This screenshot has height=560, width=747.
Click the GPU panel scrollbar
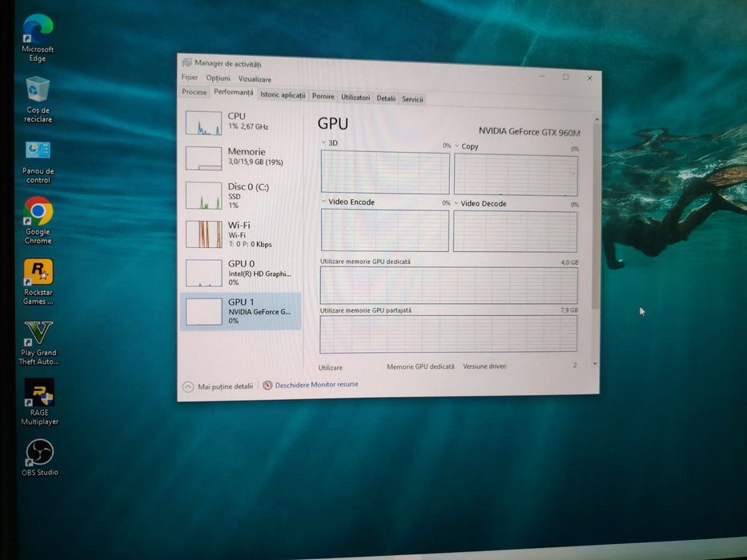596,217
